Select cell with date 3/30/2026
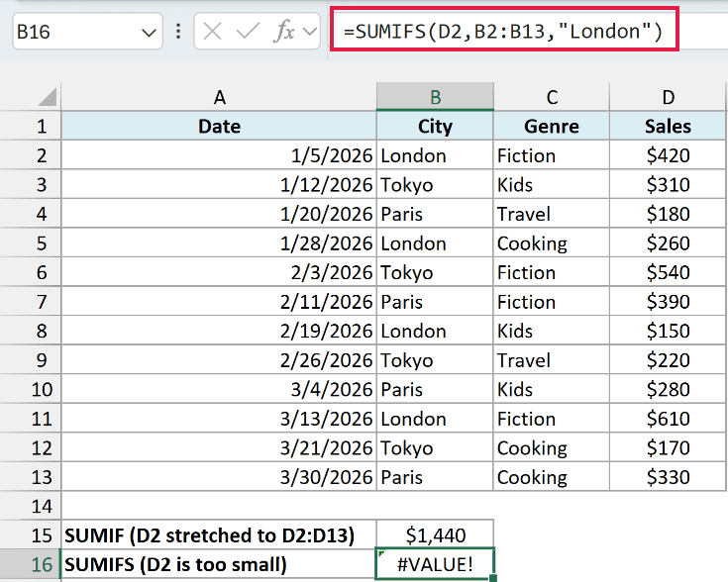Image resolution: width=728 pixels, height=582 pixels. pyautogui.click(x=219, y=477)
